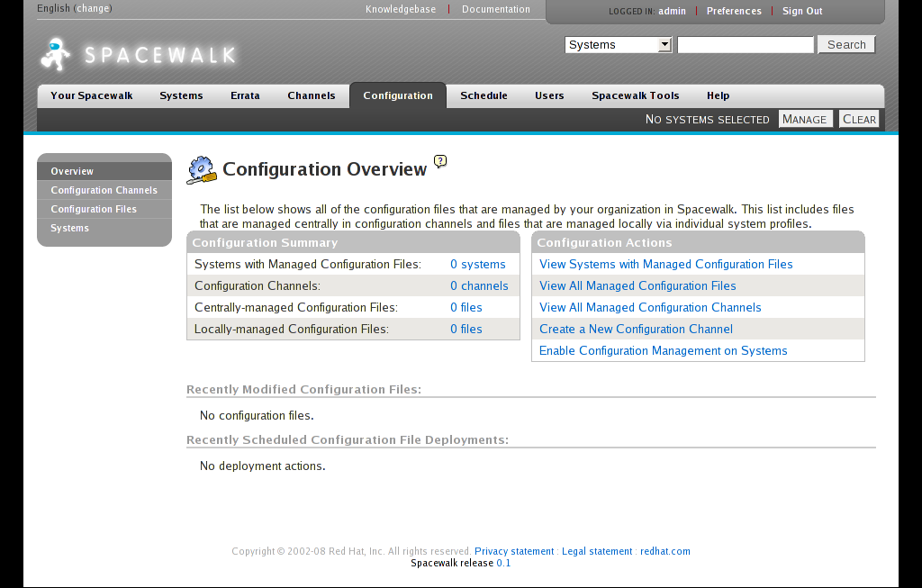Open View All Managed Configuration Channels

(x=650, y=308)
